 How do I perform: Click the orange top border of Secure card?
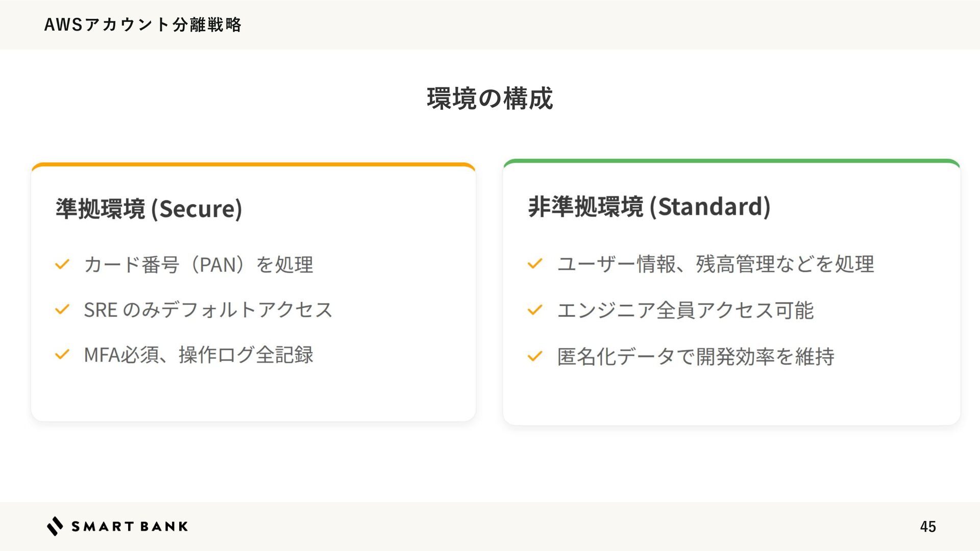[253, 165]
